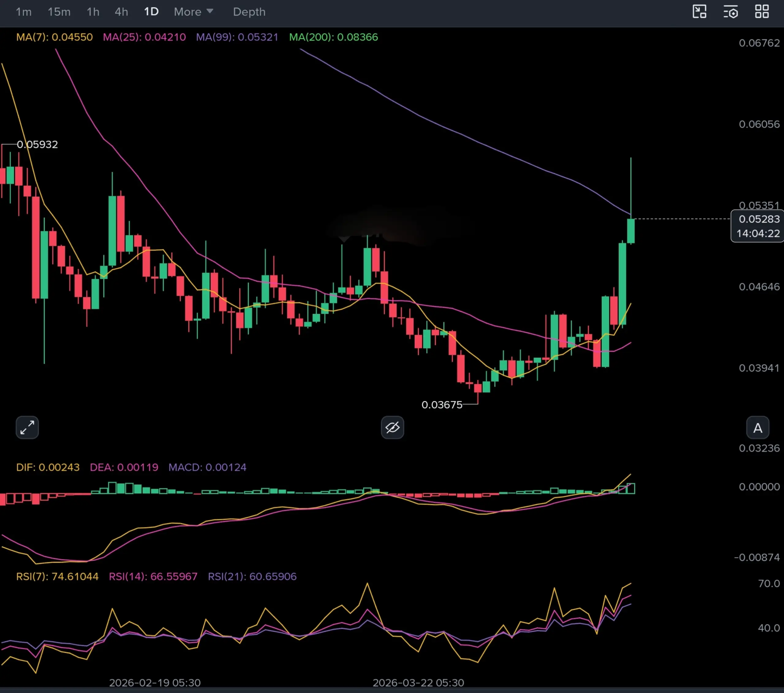
Task: Click the MA(25) indicator label
Action: point(144,37)
